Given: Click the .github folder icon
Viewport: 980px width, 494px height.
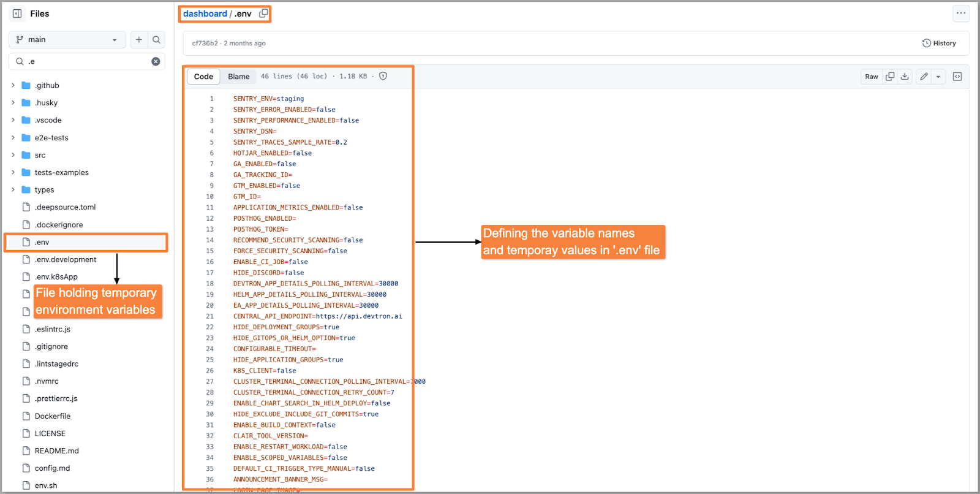Looking at the screenshot, I should (x=26, y=85).
